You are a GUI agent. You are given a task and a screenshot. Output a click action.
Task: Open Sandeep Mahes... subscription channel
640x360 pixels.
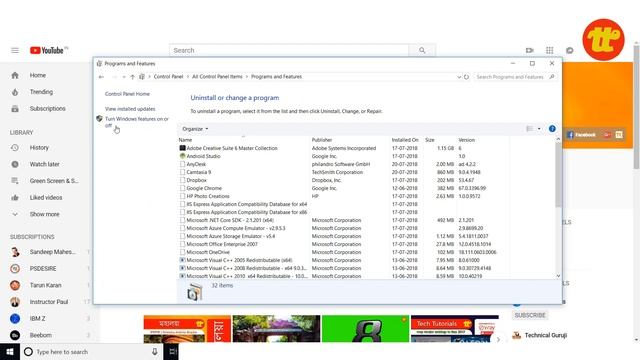pos(52,252)
